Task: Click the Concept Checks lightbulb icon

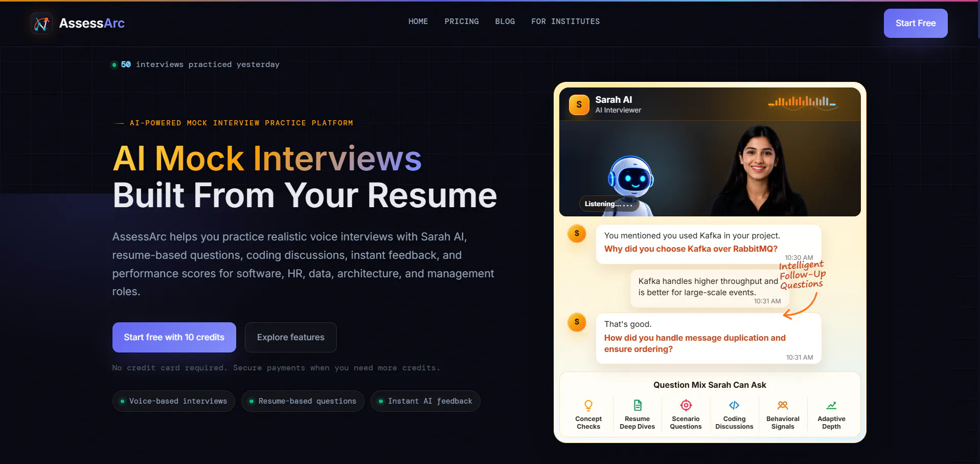Action: [x=588, y=406]
